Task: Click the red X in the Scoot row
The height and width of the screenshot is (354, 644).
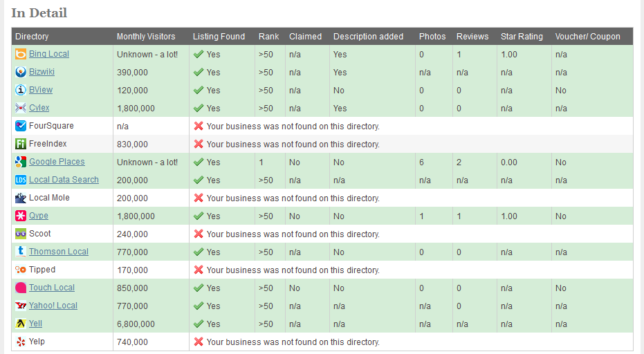Action: tap(199, 234)
